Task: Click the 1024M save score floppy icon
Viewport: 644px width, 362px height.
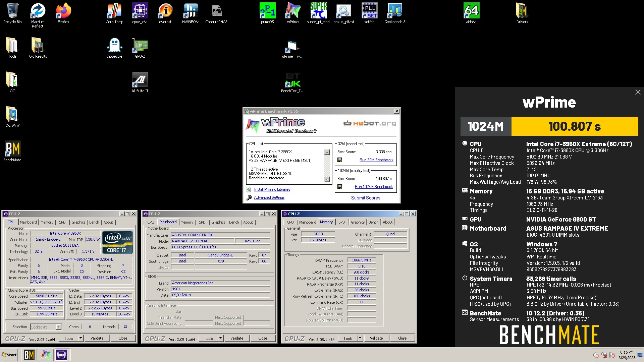Action: click(340, 187)
